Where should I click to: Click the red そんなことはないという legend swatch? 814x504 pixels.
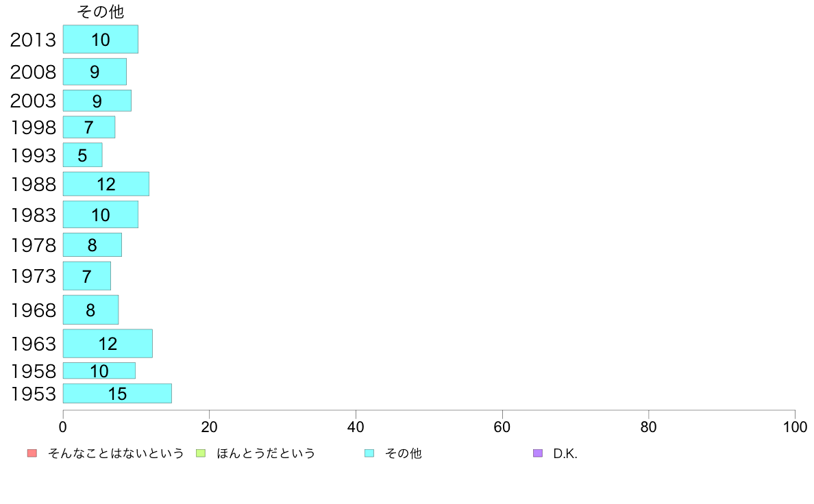tap(32, 453)
